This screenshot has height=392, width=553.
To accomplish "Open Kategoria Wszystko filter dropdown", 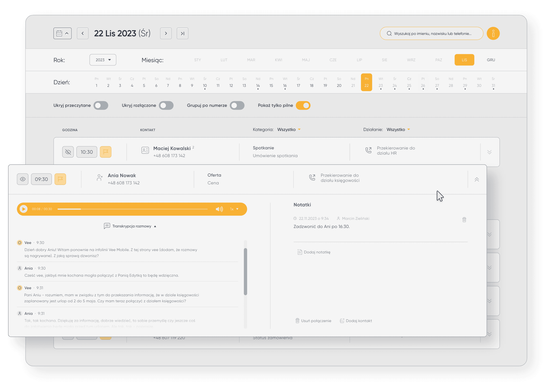I will coord(289,129).
